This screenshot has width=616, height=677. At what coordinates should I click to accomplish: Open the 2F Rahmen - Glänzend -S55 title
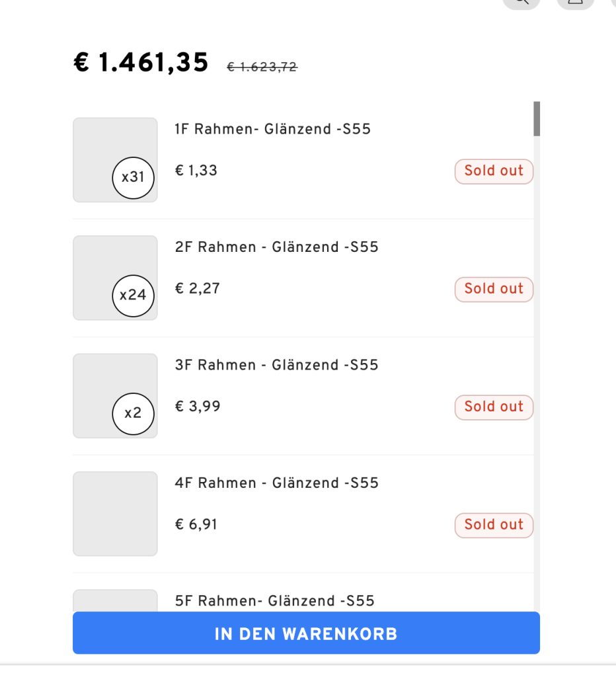(276, 247)
